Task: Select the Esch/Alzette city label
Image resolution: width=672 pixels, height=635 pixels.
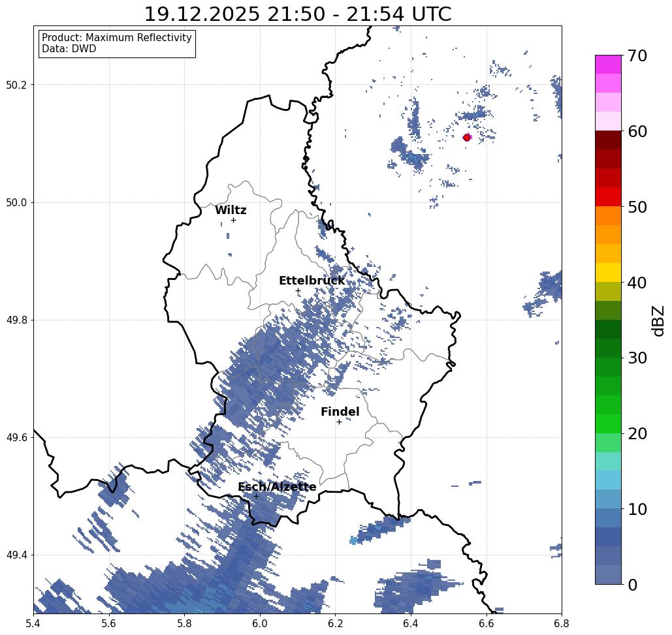Action: coord(277,487)
